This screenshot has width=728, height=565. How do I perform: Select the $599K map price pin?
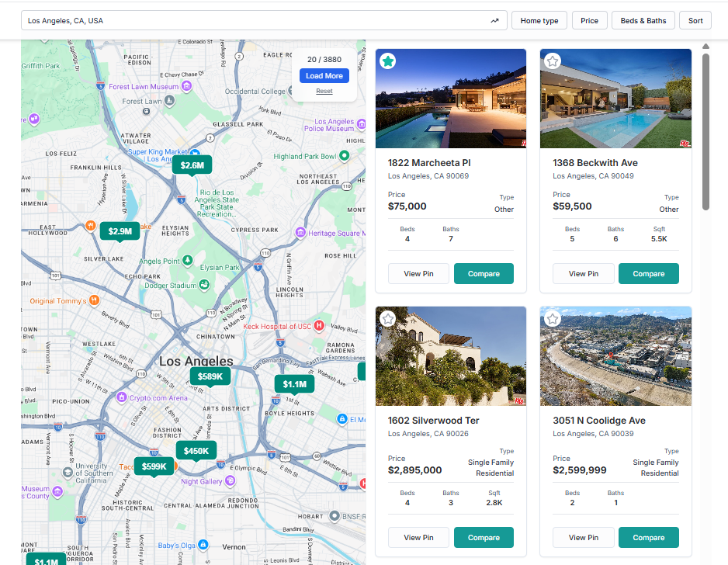coord(154,466)
